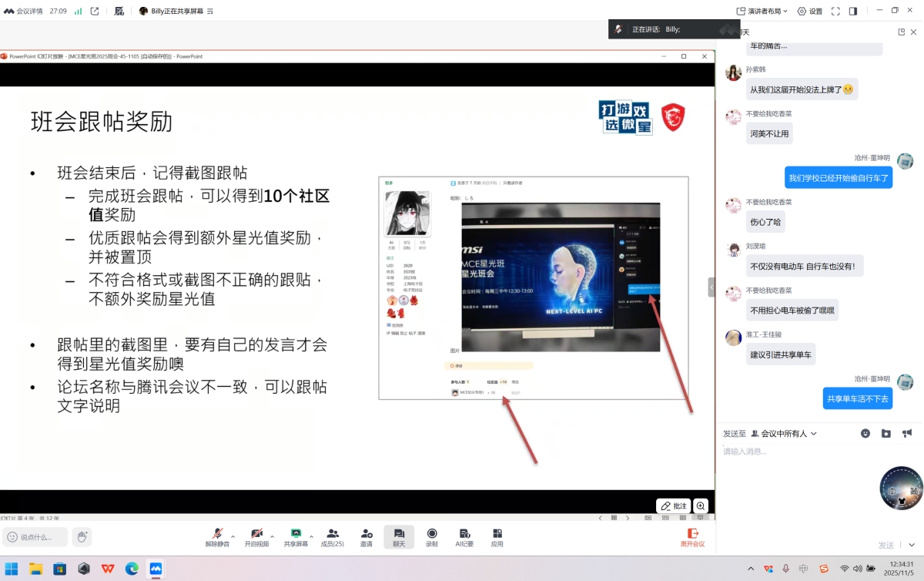Viewport: 924px width, 581px height.
Task: Open the 演讲者布局 layout dropdown
Action: click(771, 11)
